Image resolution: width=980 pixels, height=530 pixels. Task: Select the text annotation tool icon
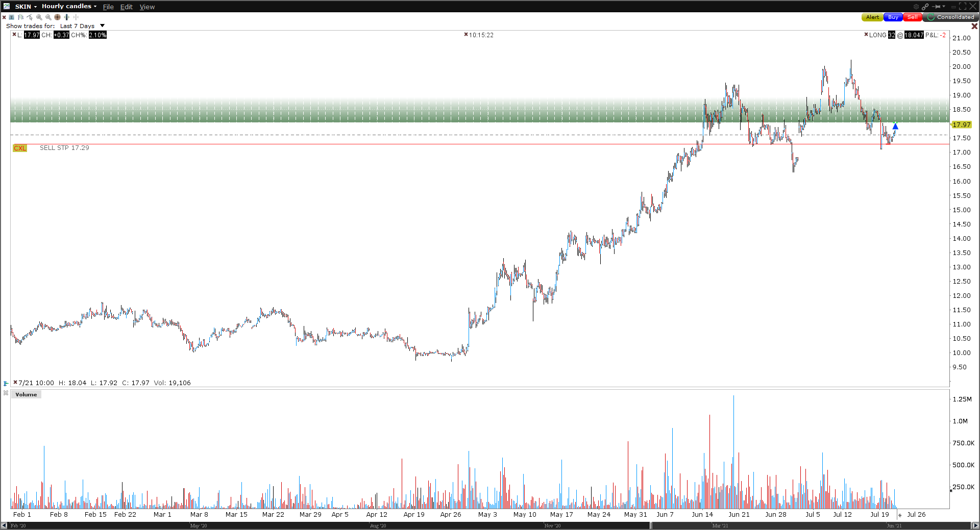pyautogui.click(x=11, y=17)
